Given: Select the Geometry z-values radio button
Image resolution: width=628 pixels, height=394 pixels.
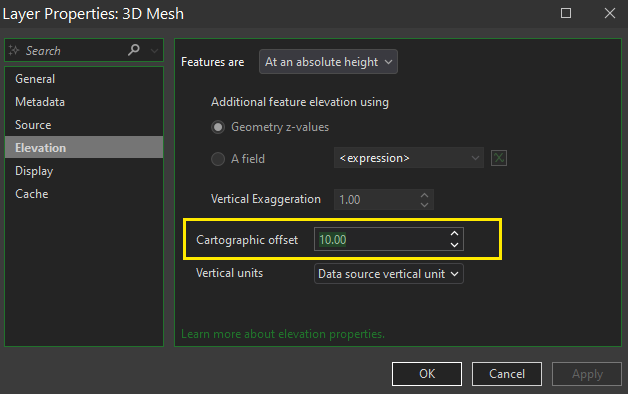Looking at the screenshot, I should point(218,127).
